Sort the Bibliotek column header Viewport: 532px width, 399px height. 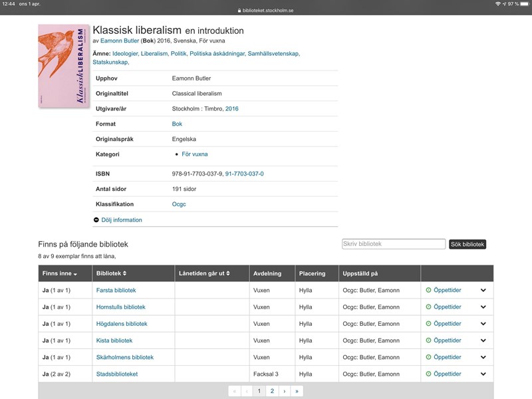coord(124,273)
